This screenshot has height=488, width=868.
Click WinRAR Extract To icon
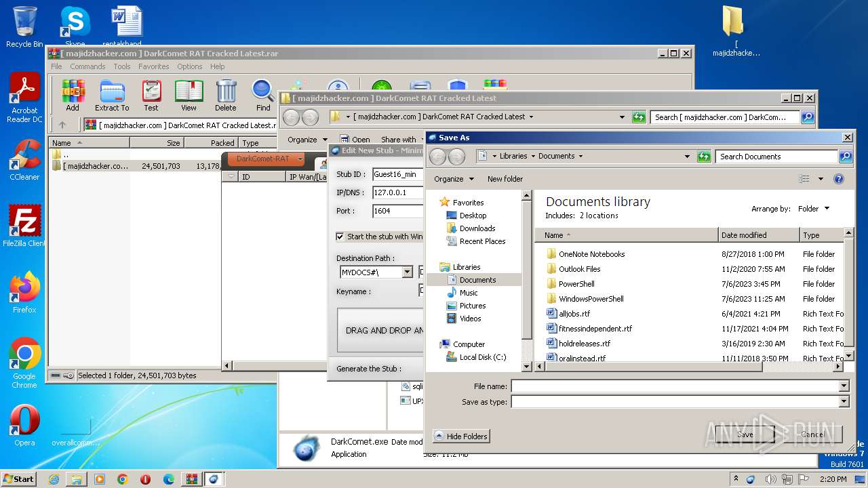click(x=112, y=95)
